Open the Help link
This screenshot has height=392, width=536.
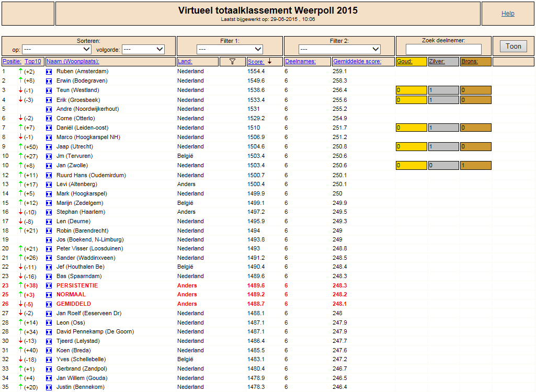(x=508, y=14)
